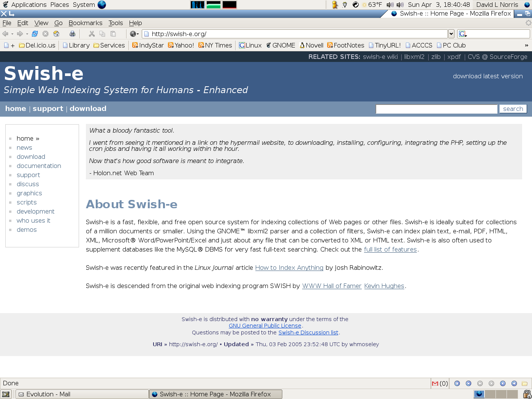
Task: Click the Forward navigation arrow
Action: 20,34
